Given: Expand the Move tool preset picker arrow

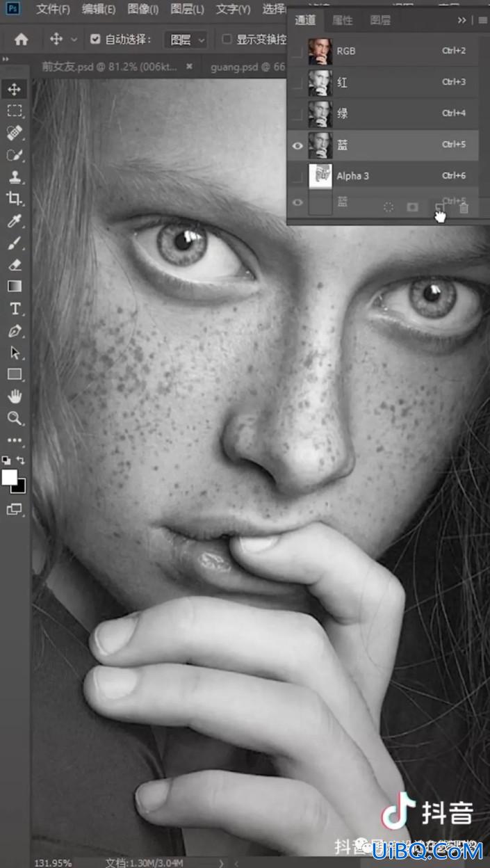Looking at the screenshot, I should click(74, 40).
